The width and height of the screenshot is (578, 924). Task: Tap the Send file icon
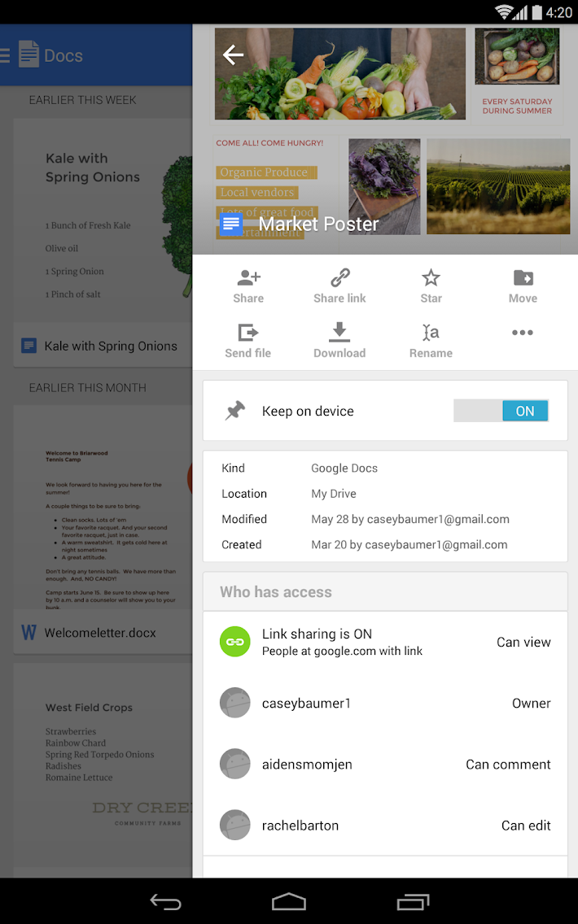(x=248, y=333)
